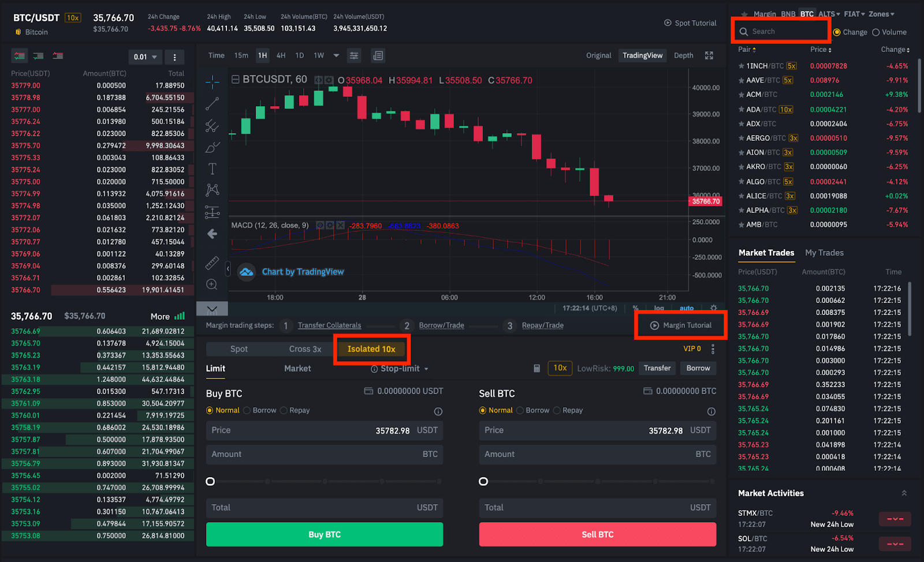Show buy-orders-only order book view
The height and width of the screenshot is (562, 924).
[39, 56]
